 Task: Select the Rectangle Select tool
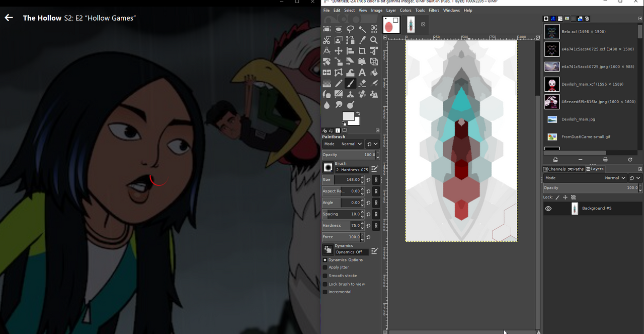click(x=327, y=29)
